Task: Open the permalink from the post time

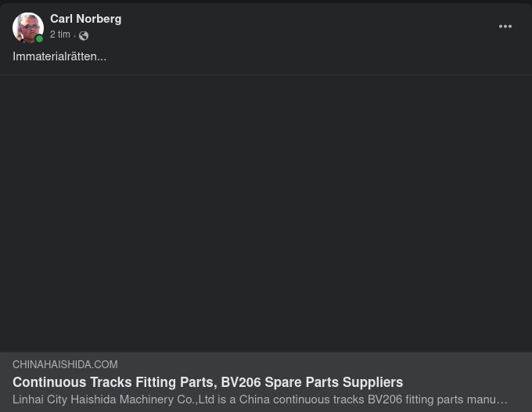Action: (x=60, y=34)
